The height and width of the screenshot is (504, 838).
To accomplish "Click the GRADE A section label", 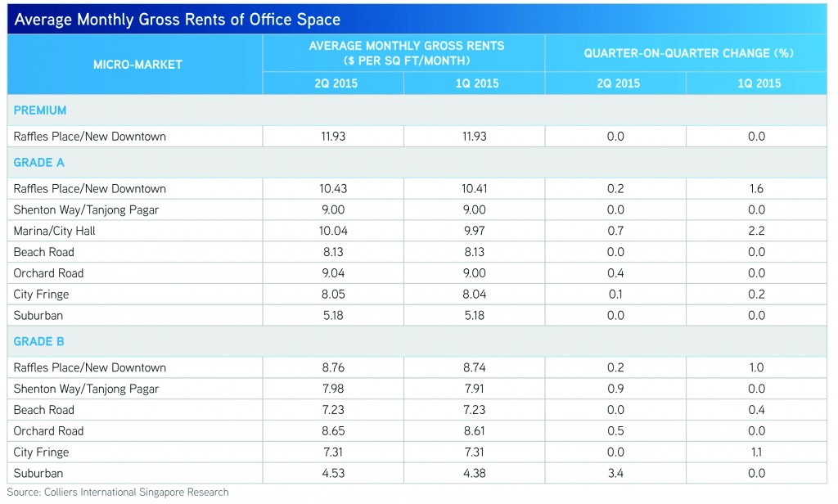I will [38, 163].
